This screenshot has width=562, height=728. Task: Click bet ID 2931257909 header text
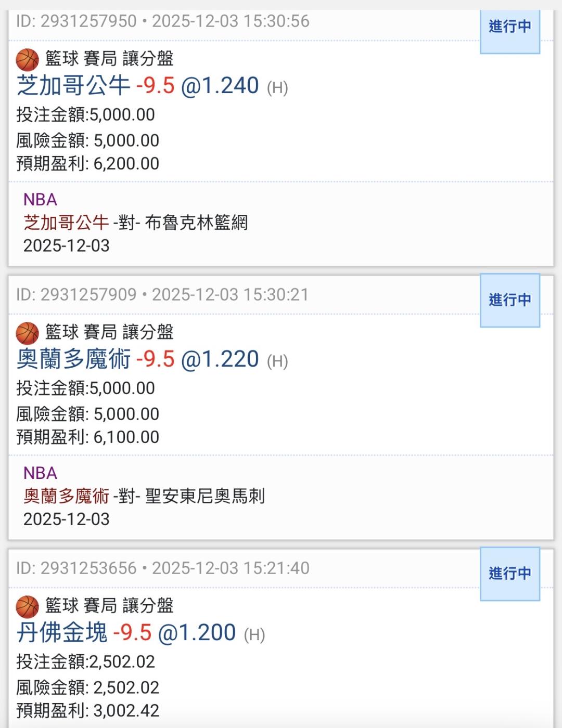click(x=162, y=295)
